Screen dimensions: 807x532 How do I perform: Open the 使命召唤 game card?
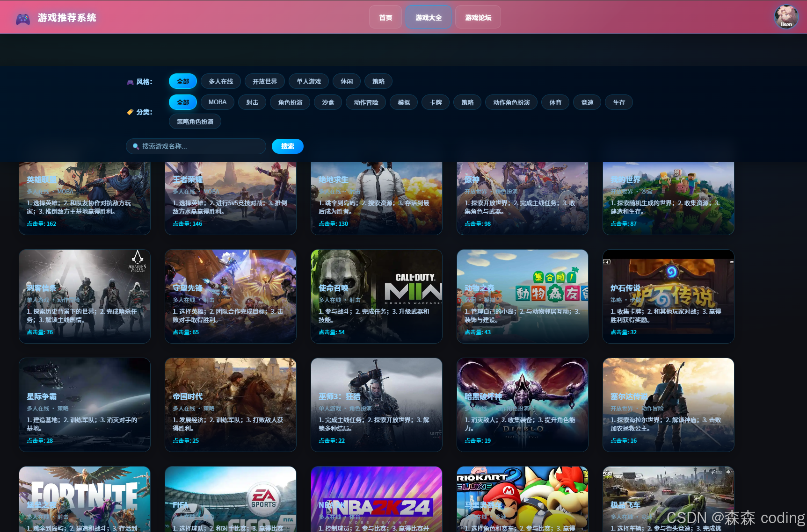(377, 296)
